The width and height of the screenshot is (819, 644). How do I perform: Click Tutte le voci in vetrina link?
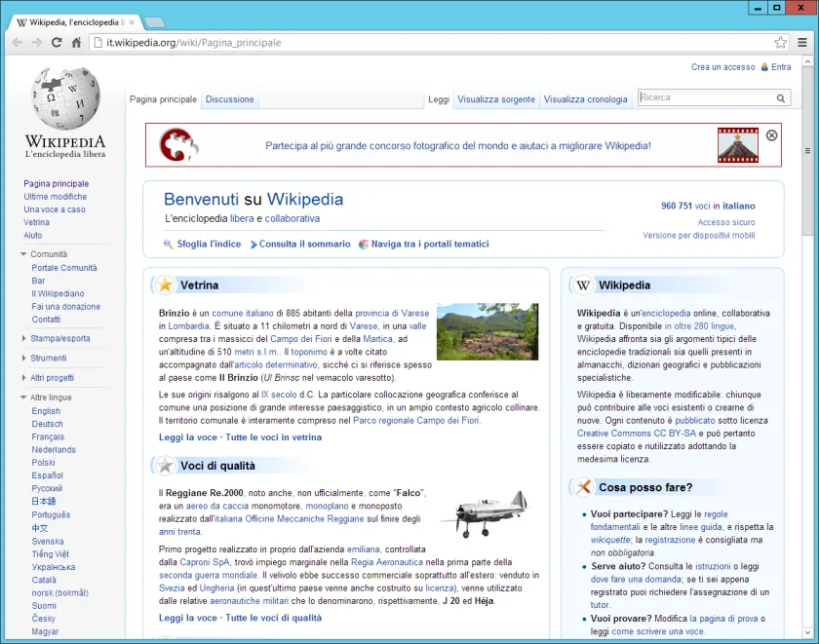click(x=274, y=437)
